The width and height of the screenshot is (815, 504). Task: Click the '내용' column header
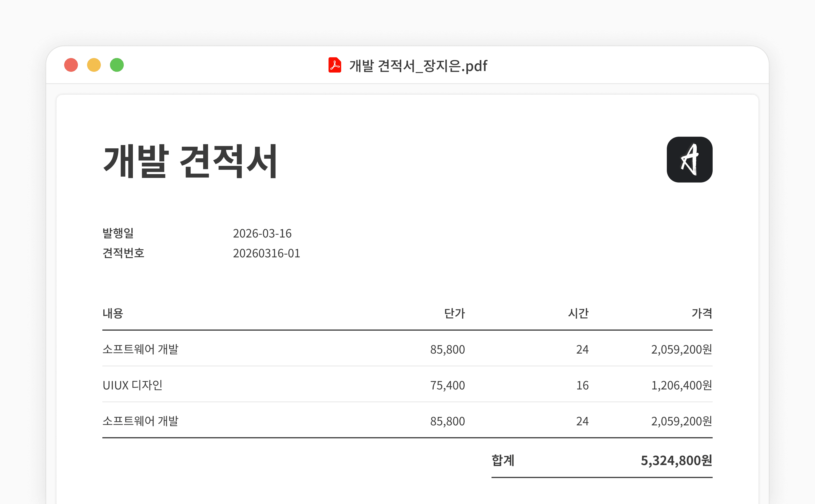click(113, 313)
